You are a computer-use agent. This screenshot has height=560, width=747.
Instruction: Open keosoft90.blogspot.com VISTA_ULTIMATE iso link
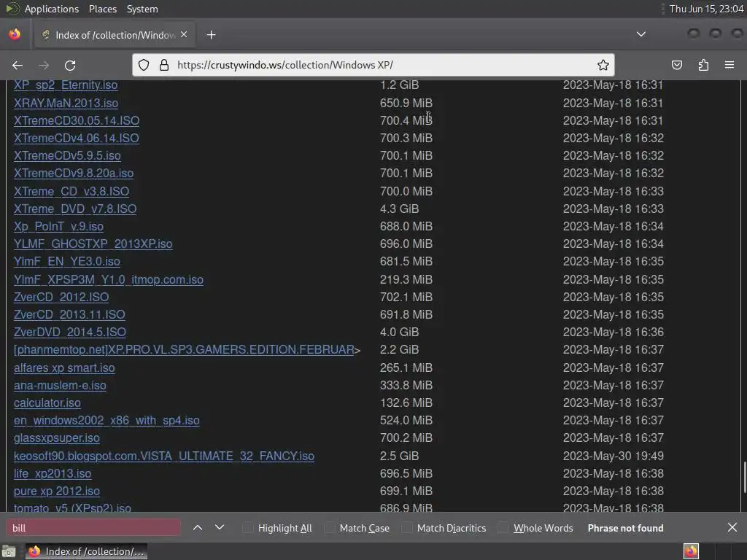[x=164, y=456]
